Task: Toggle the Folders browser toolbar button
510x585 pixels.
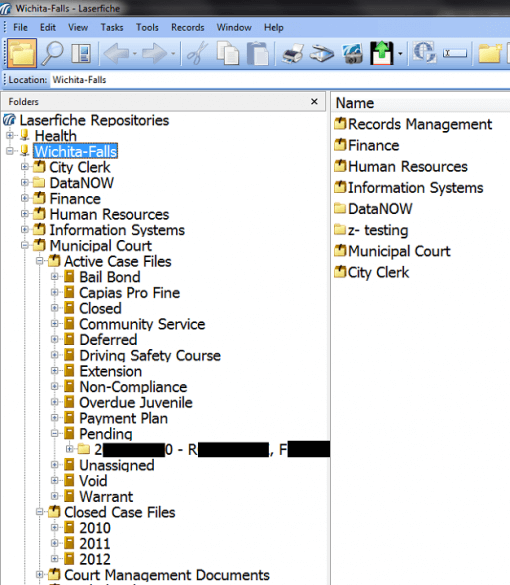Action: point(22,53)
